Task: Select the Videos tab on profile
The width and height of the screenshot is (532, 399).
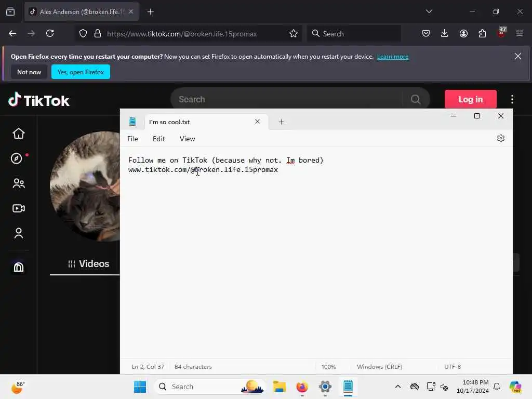Action: pos(88,263)
